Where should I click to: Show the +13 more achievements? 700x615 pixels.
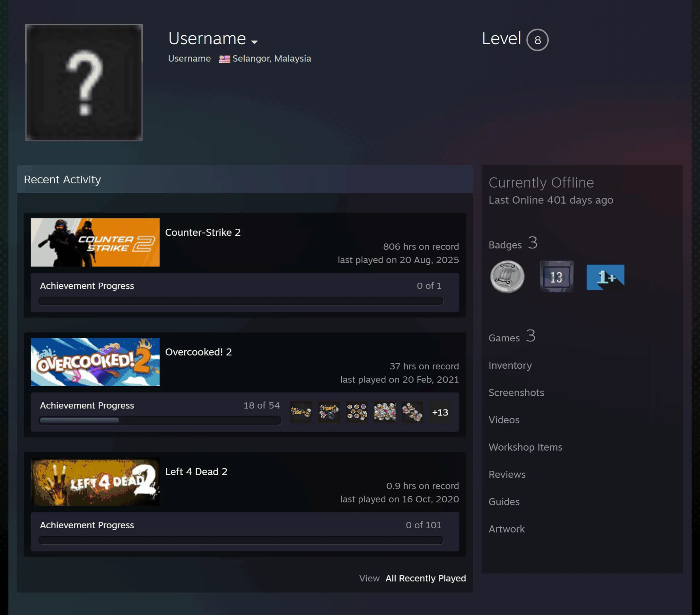point(440,412)
